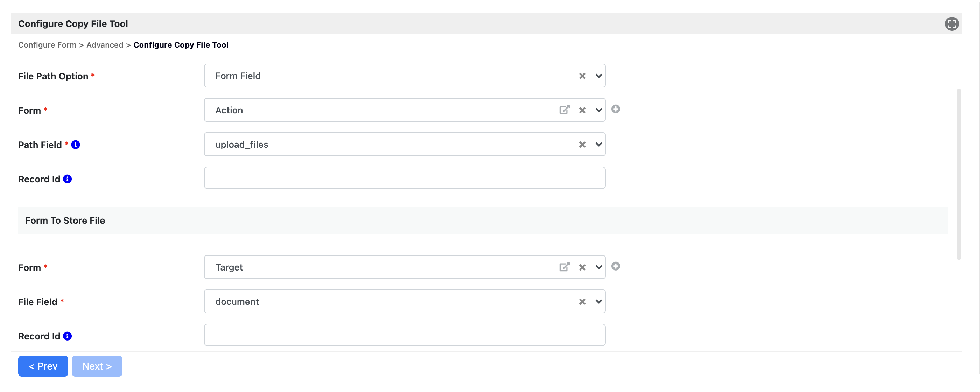Go to Advanced breadcrumb
This screenshot has width=980, height=392.
tap(105, 45)
